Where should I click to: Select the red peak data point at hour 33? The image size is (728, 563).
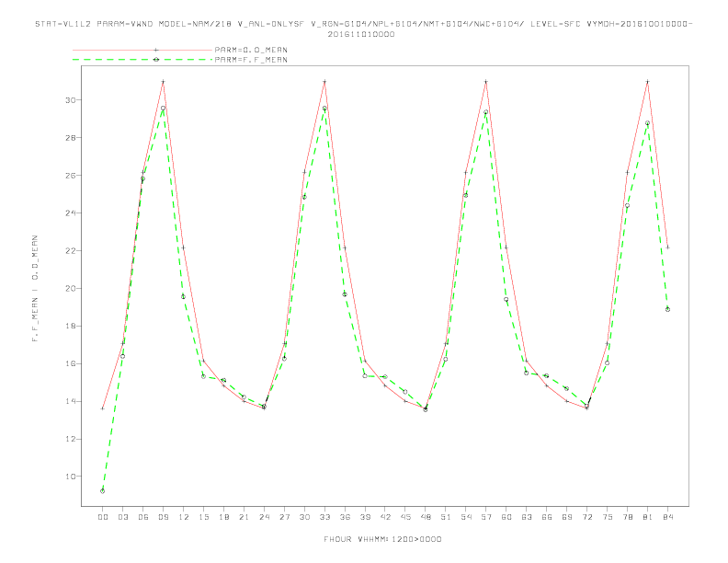point(324,81)
